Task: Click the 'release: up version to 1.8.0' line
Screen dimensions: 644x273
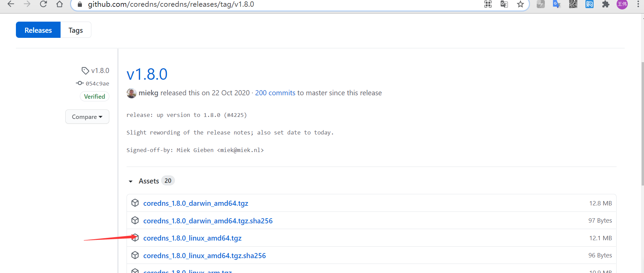Action: pyautogui.click(x=186, y=115)
